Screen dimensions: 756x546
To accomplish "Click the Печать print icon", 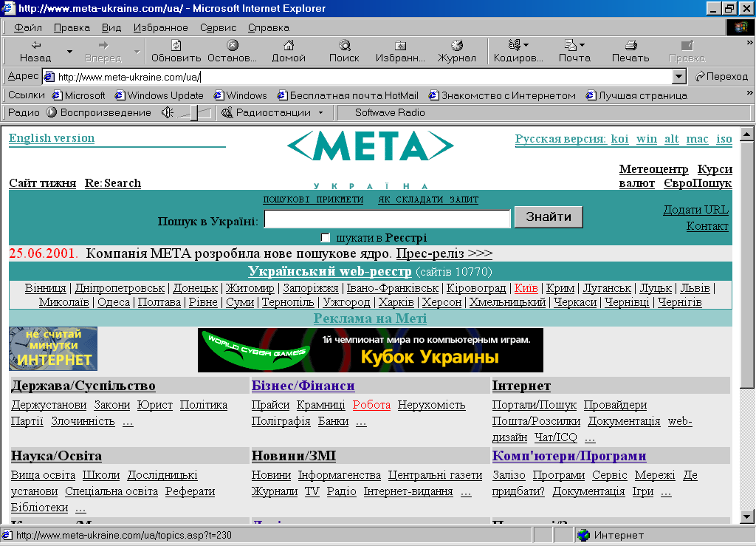I will pyautogui.click(x=630, y=45).
